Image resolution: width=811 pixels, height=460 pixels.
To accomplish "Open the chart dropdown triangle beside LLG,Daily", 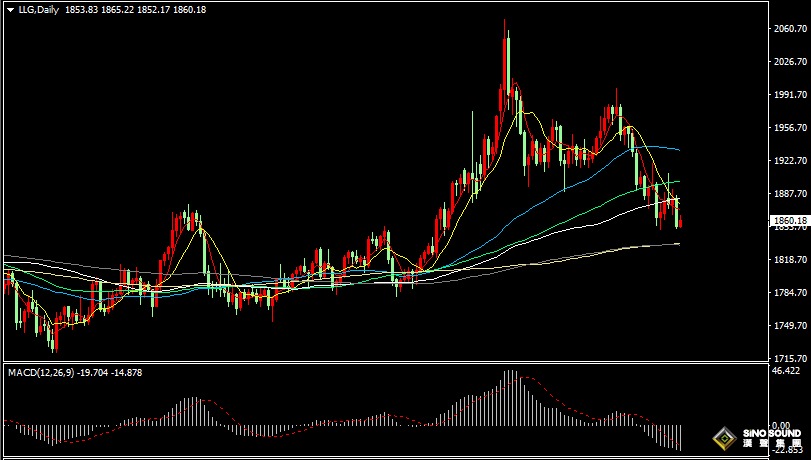I will (x=10, y=10).
